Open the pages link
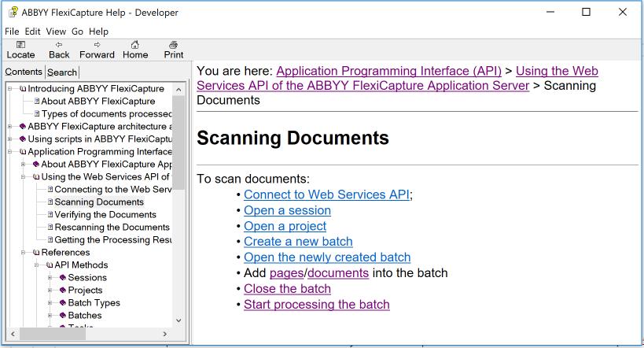This screenshot has width=644, height=348. click(x=287, y=273)
